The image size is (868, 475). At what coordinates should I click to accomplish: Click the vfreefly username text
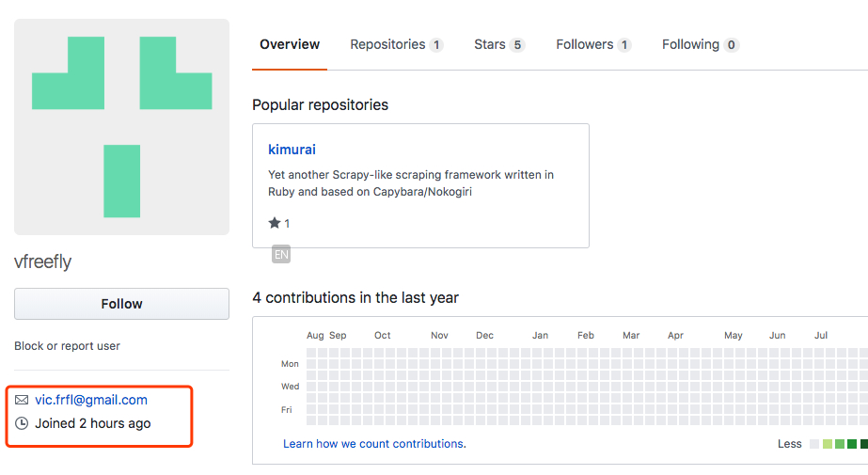pyautogui.click(x=42, y=261)
